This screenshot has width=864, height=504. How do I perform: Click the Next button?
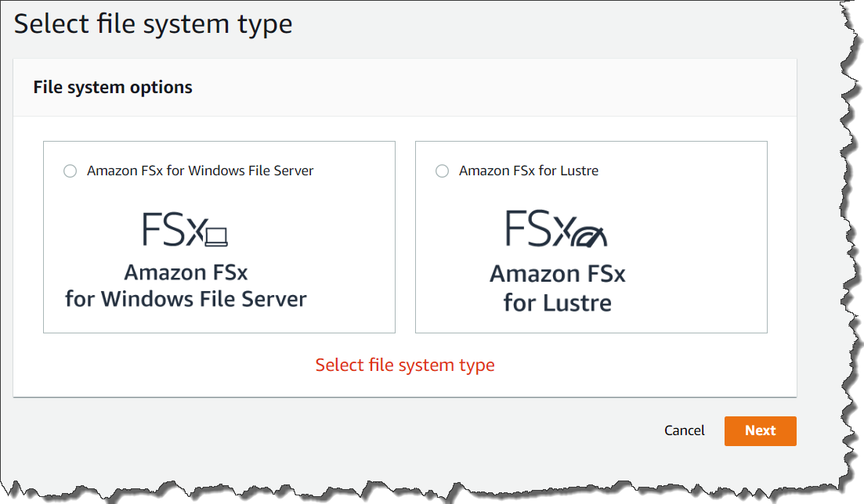point(760,430)
